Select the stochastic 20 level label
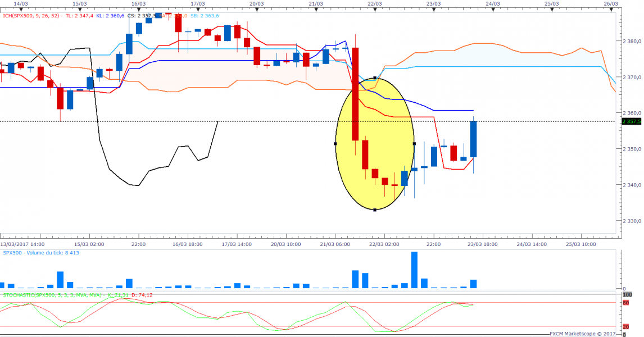 [x=626, y=326]
